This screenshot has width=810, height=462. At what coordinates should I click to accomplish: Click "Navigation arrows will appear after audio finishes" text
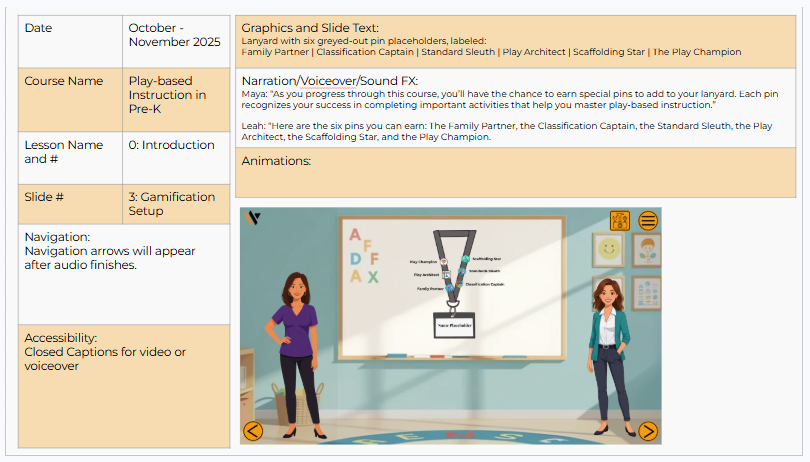click(x=110, y=258)
